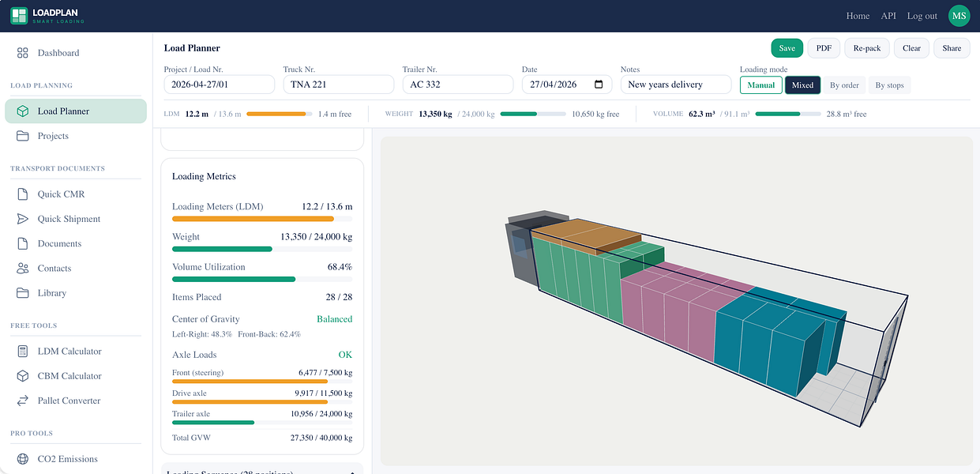
Task: Select the By order loading mode
Action: tap(844, 85)
